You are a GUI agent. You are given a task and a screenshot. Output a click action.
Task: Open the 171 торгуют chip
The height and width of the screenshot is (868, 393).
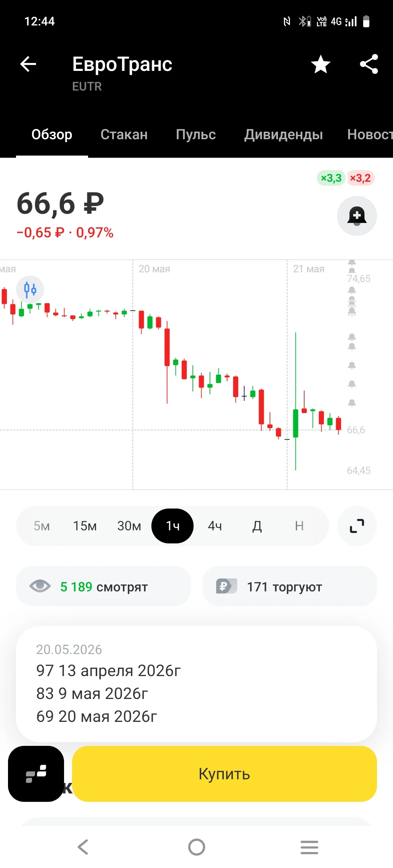point(290,586)
